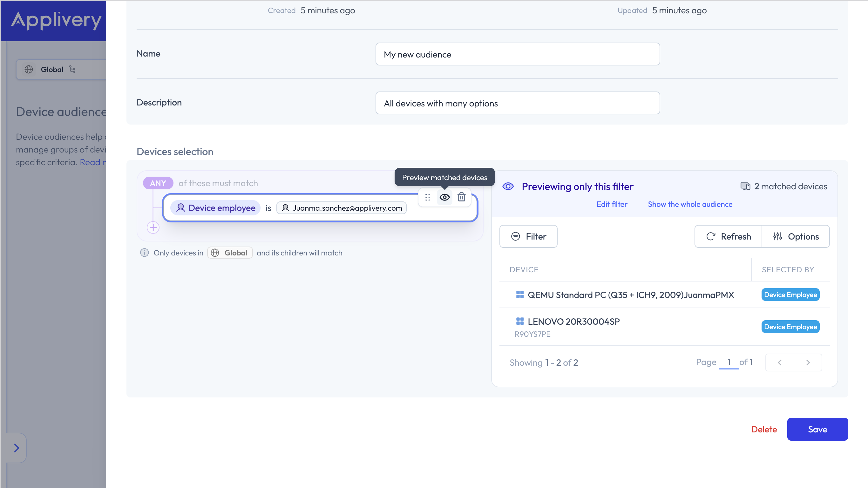Screen dimensions: 868x488
Task: Delete this audience
Action: click(x=764, y=429)
